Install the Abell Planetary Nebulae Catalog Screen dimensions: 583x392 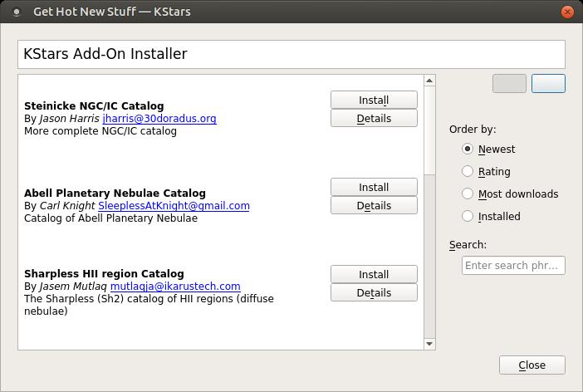point(374,187)
